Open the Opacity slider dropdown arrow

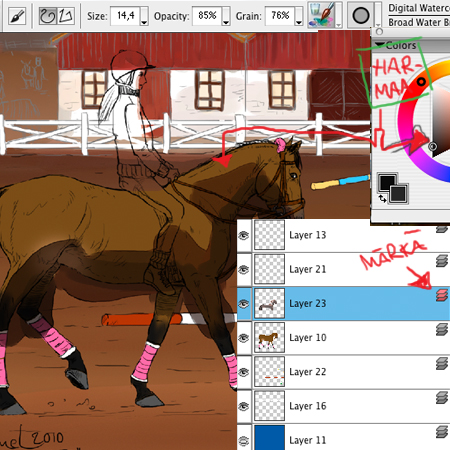[226, 16]
